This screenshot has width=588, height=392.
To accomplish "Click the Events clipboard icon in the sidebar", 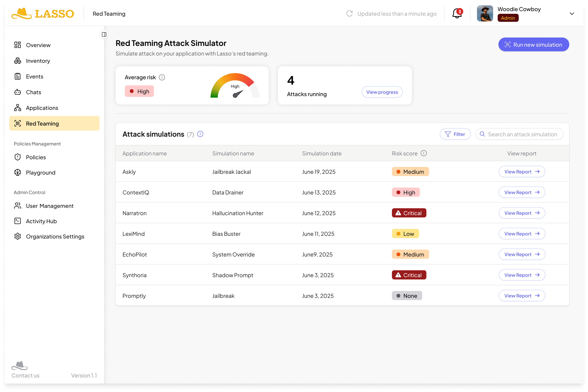I will click(17, 77).
